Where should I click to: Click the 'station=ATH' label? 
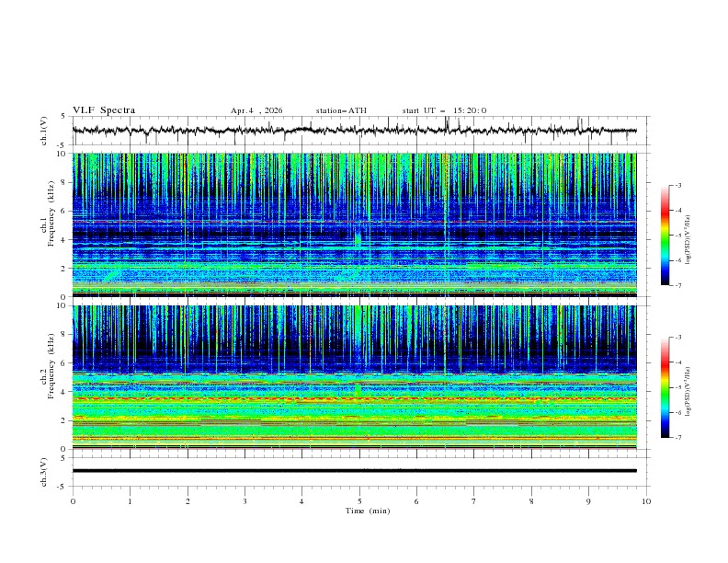click(x=341, y=110)
